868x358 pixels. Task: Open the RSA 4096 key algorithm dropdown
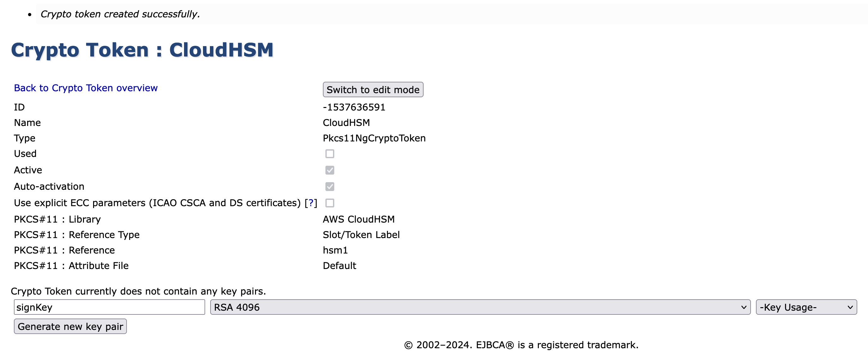click(480, 307)
